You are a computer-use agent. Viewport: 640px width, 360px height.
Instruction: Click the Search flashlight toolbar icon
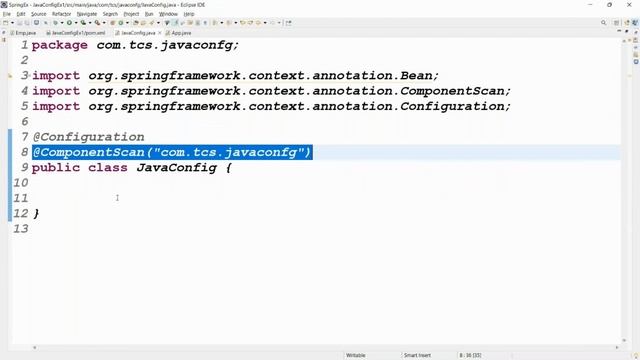tap(151, 23)
